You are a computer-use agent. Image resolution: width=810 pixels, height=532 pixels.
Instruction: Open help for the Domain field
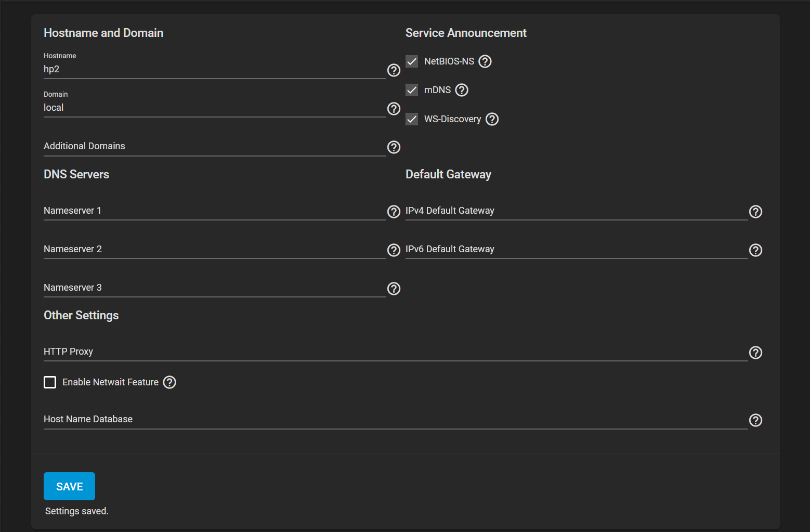tap(394, 109)
